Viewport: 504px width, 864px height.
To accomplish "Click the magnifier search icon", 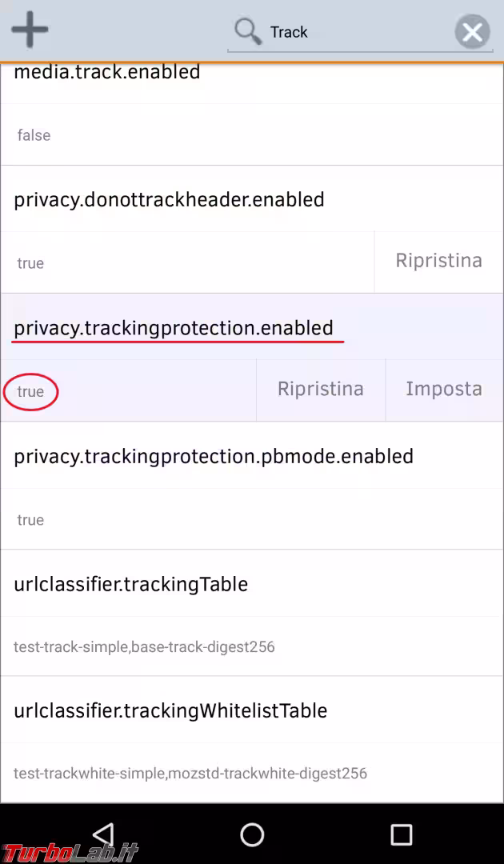I will 248,31.
